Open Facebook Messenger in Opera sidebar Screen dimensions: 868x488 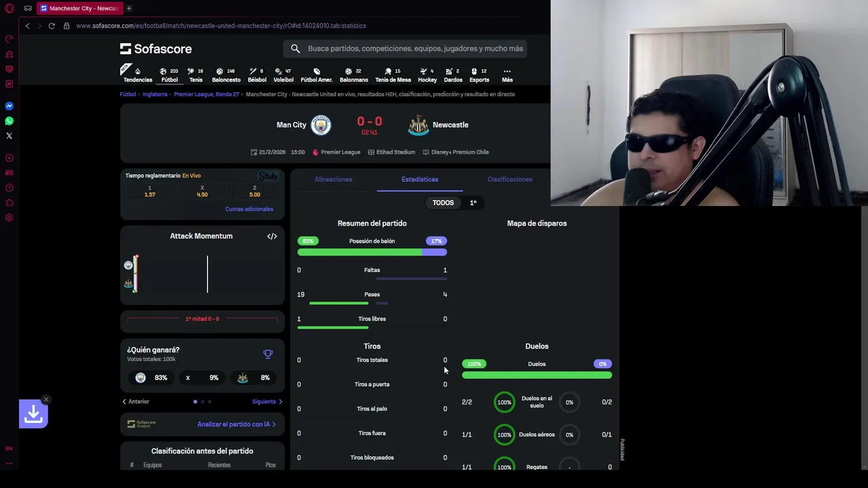point(9,106)
